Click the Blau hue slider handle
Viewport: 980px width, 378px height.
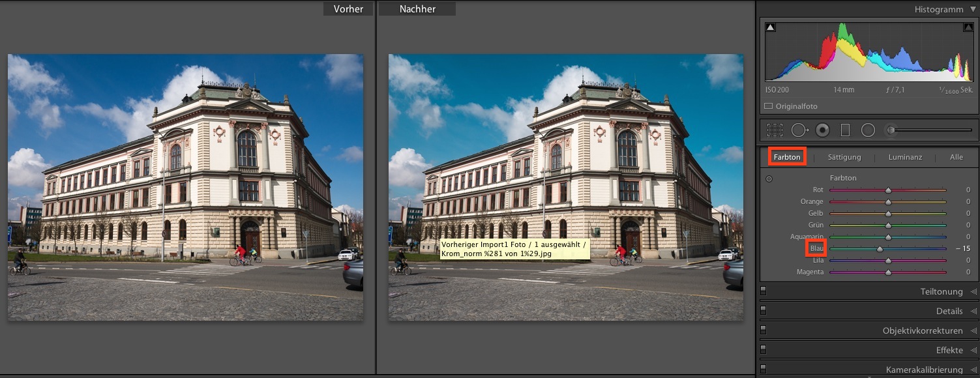(x=880, y=248)
